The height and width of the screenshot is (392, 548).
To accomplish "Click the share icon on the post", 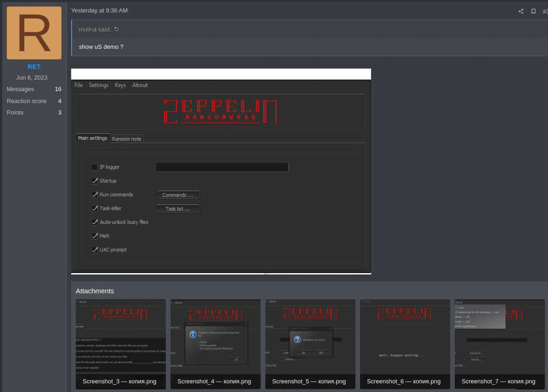I will point(521,11).
